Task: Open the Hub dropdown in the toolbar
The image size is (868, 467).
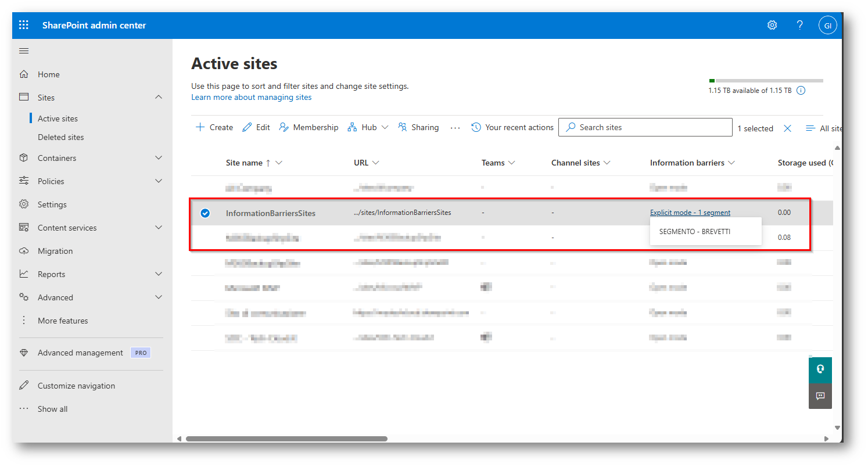Action: point(368,128)
